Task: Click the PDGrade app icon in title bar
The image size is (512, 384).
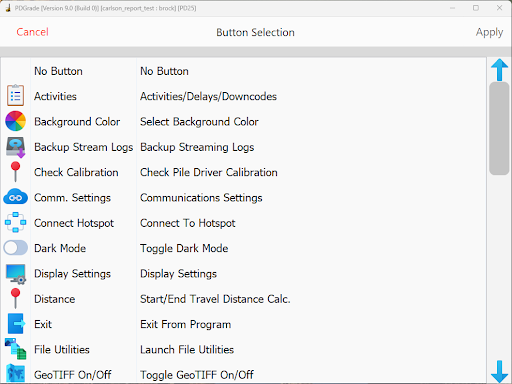Action: [8, 8]
